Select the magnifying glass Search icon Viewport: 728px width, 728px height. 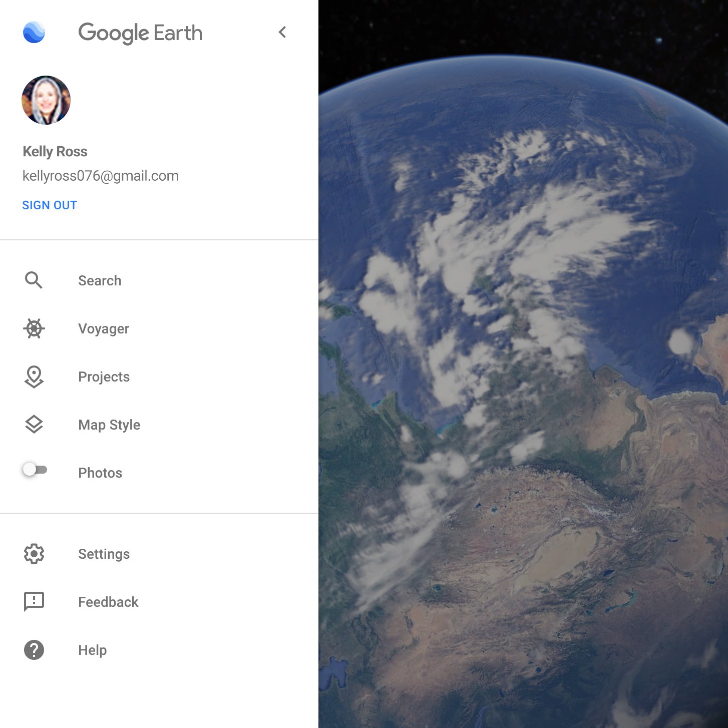[x=34, y=280]
